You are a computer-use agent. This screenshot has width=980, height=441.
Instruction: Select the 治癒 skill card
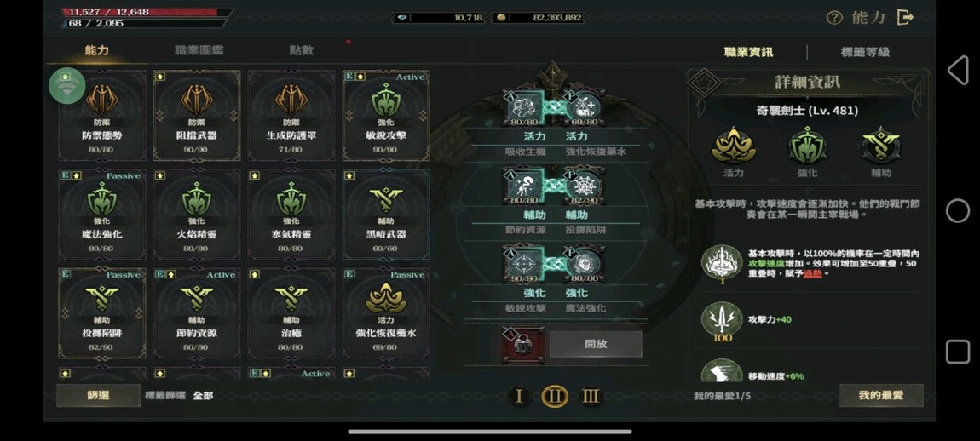pos(291,313)
